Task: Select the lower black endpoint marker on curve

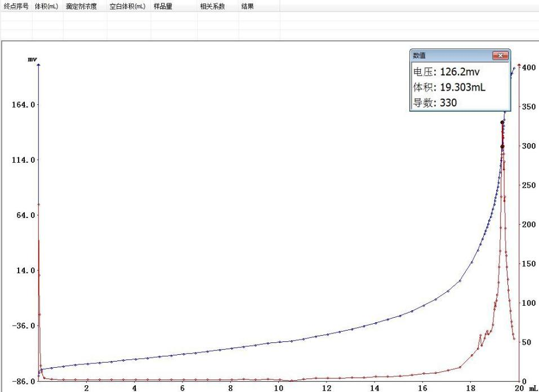Action: (x=502, y=146)
